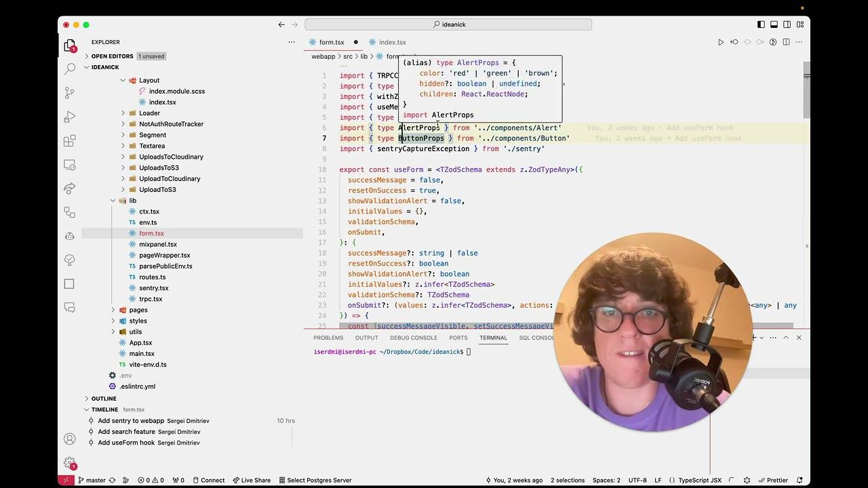Toggle the secondary sidebar layout icon

pyautogui.click(x=787, y=24)
